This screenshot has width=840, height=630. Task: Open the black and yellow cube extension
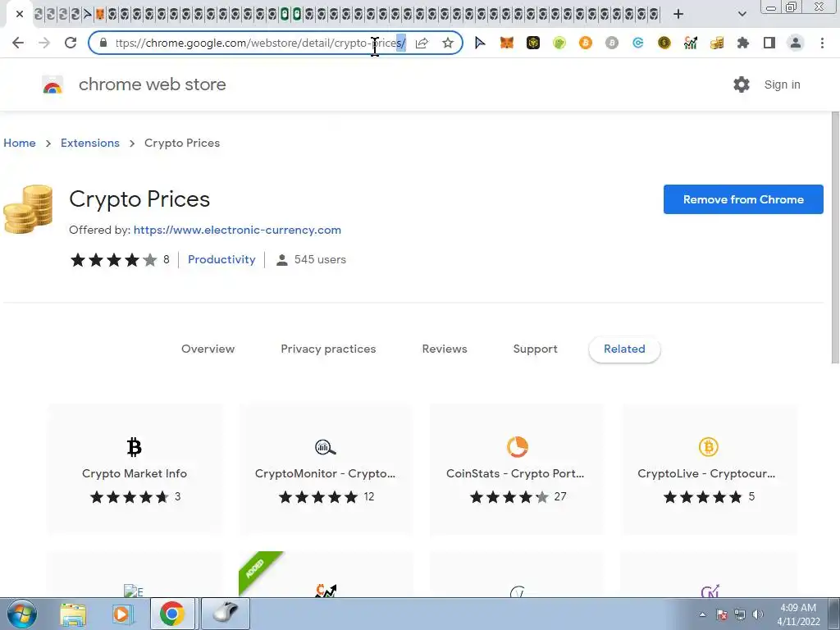tap(532, 43)
